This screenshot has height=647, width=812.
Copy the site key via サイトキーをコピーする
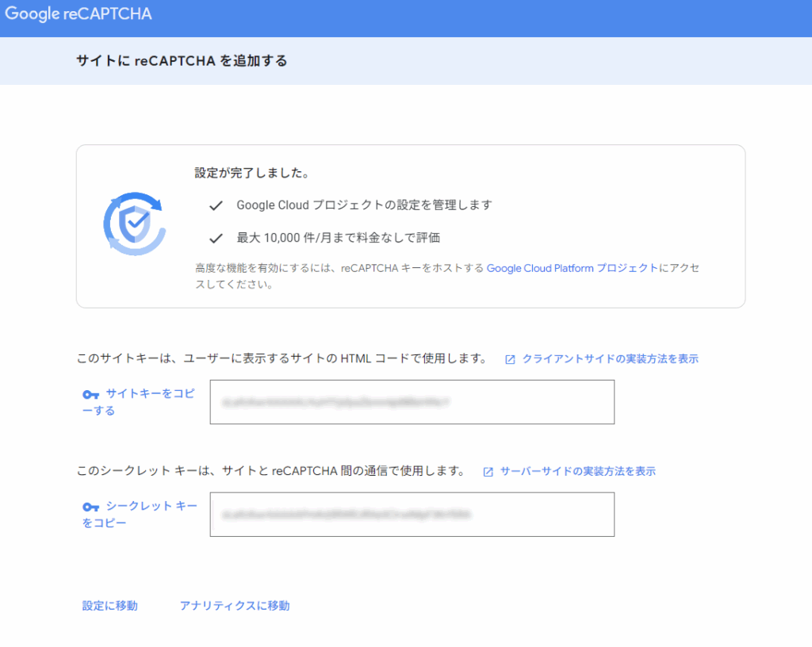pyautogui.click(x=139, y=402)
